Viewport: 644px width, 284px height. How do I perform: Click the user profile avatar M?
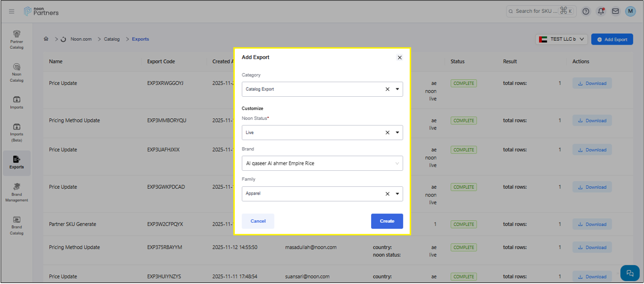pos(630,11)
